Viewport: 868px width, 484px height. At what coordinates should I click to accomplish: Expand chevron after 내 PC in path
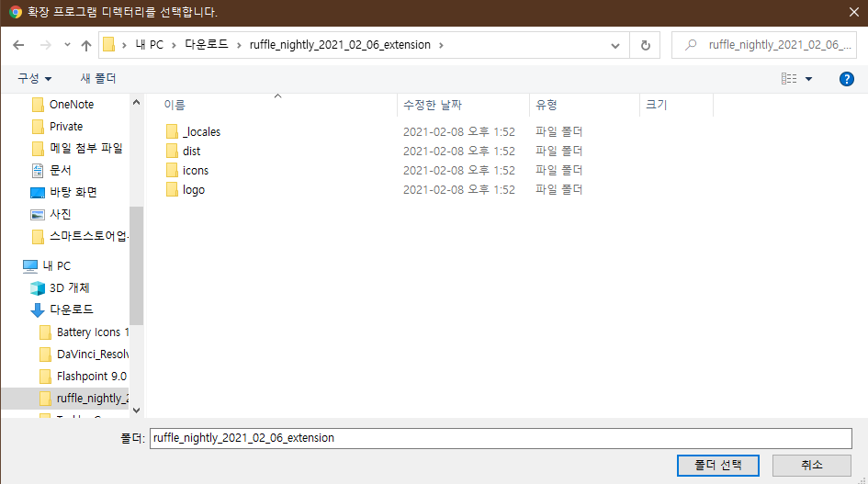(x=174, y=45)
